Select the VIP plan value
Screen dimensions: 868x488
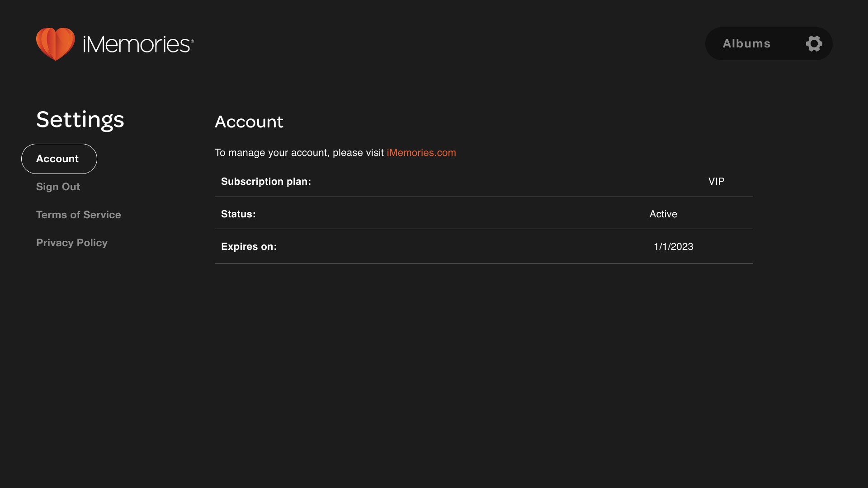[716, 181]
